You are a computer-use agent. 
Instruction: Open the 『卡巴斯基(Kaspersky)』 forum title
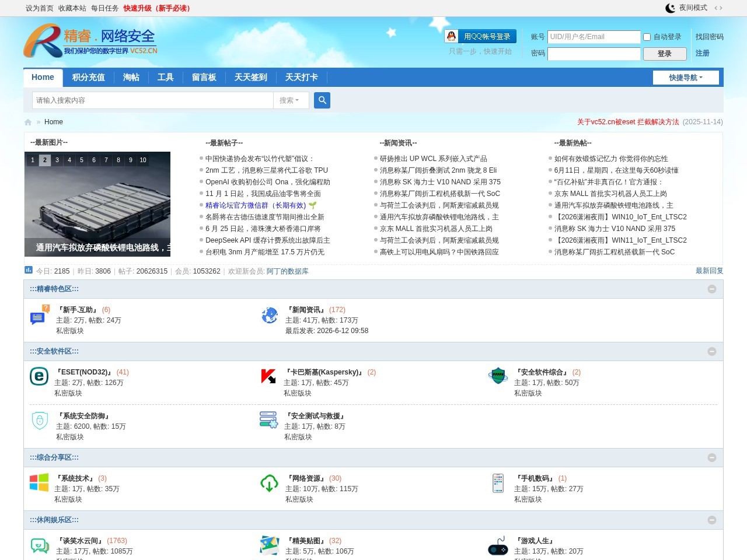324,372
